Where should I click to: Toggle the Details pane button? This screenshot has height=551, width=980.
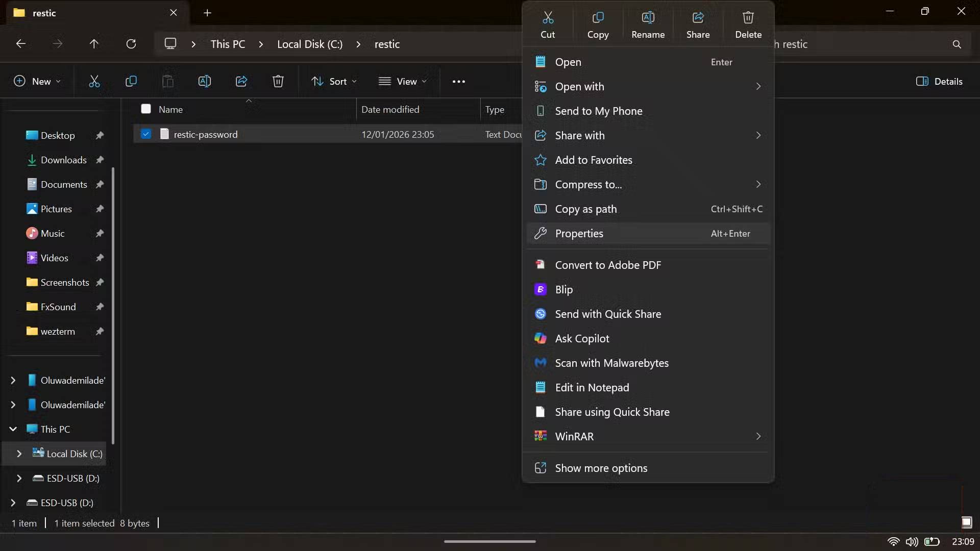(x=939, y=81)
